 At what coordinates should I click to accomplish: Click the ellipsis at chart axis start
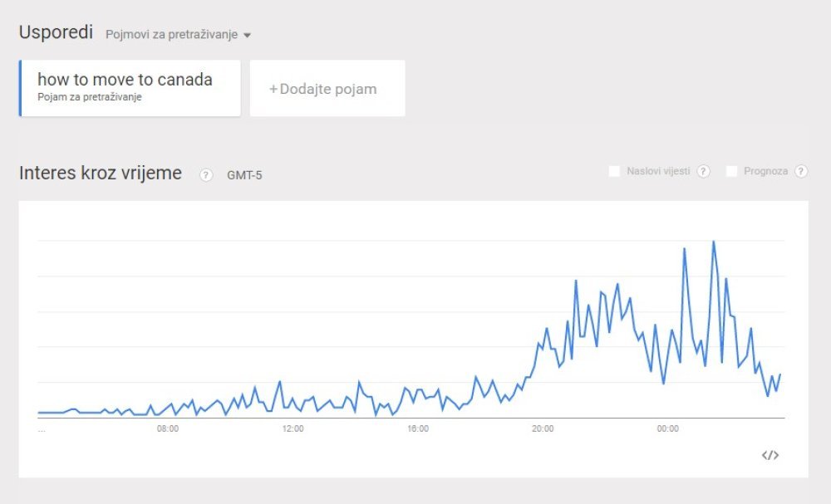click(x=42, y=430)
